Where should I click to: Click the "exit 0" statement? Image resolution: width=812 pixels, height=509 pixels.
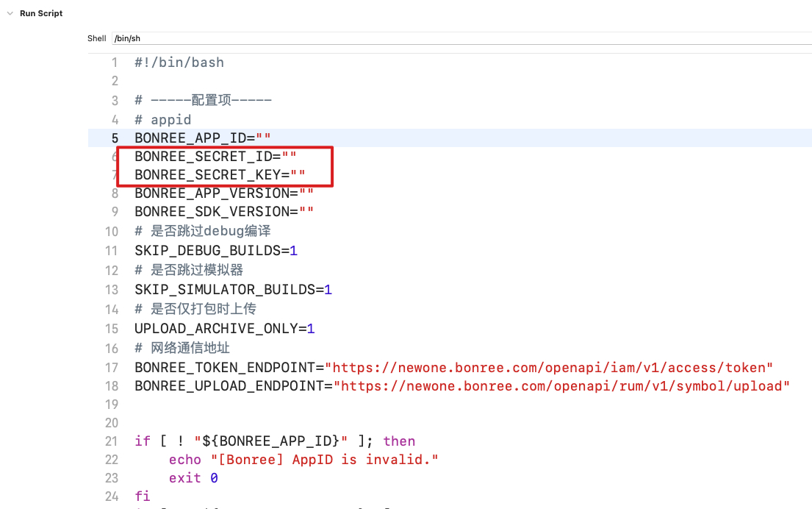click(x=193, y=478)
